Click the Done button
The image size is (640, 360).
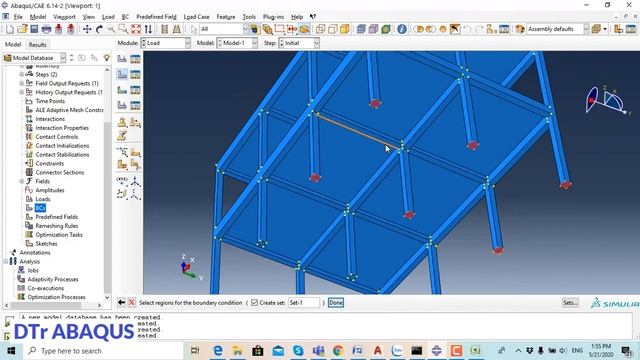coord(336,302)
